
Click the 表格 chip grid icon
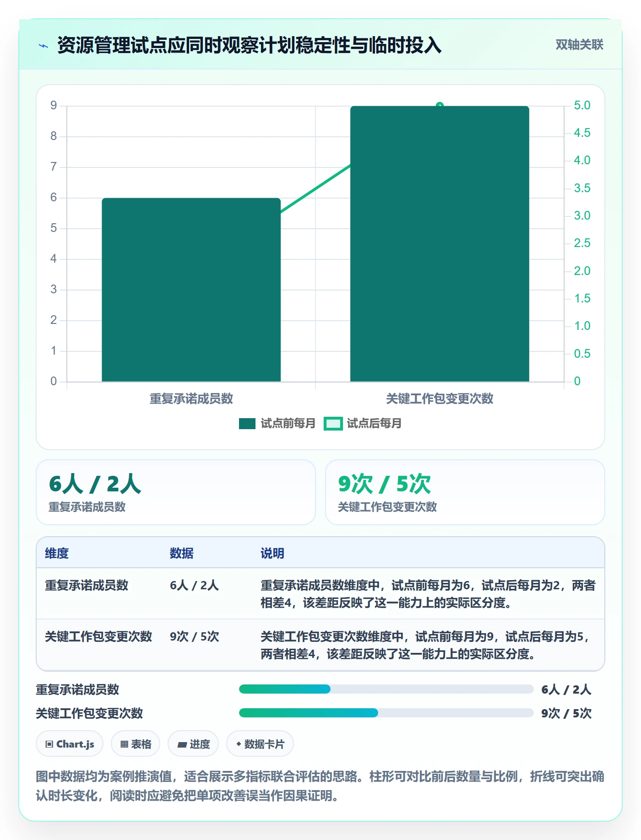tap(124, 744)
